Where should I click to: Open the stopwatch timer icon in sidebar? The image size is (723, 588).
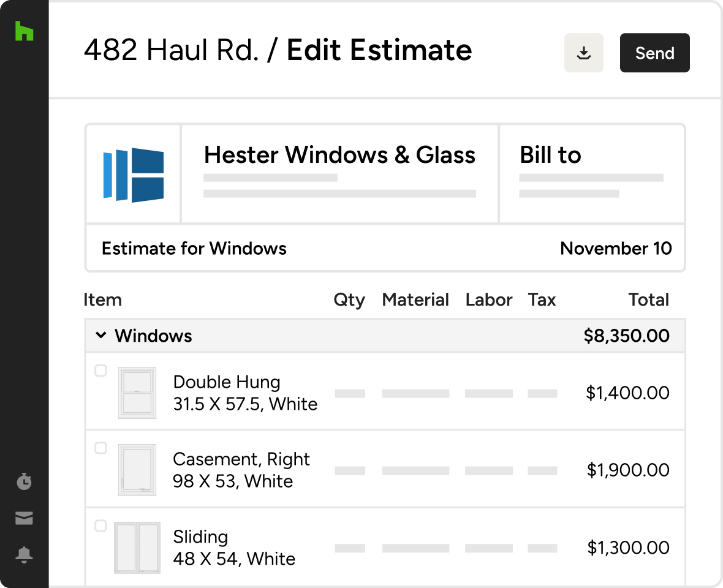pyautogui.click(x=24, y=481)
